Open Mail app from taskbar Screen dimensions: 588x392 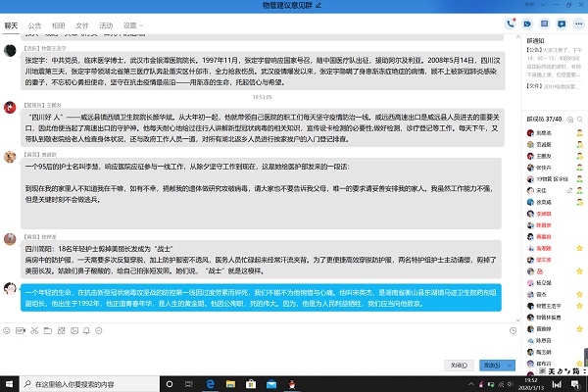point(271,384)
